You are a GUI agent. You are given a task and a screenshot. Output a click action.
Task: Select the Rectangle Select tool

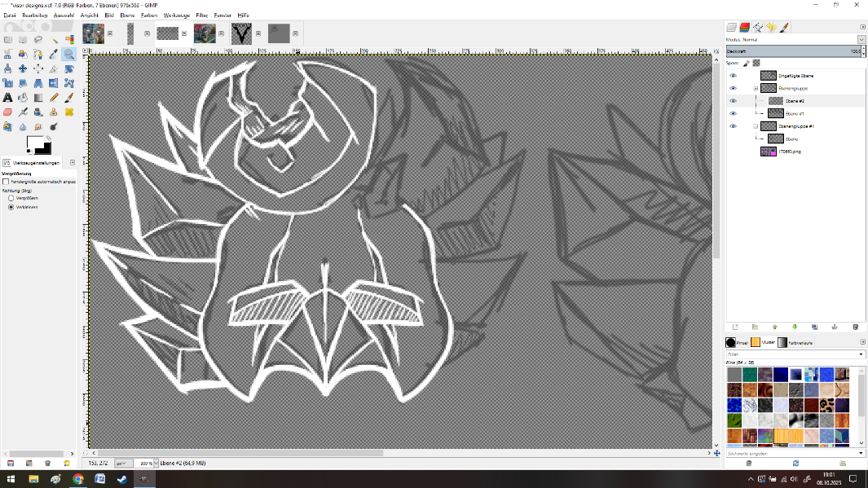[x=7, y=39]
